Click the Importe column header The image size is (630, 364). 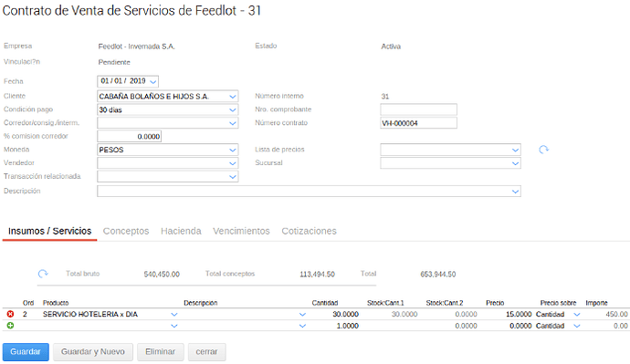(596, 303)
